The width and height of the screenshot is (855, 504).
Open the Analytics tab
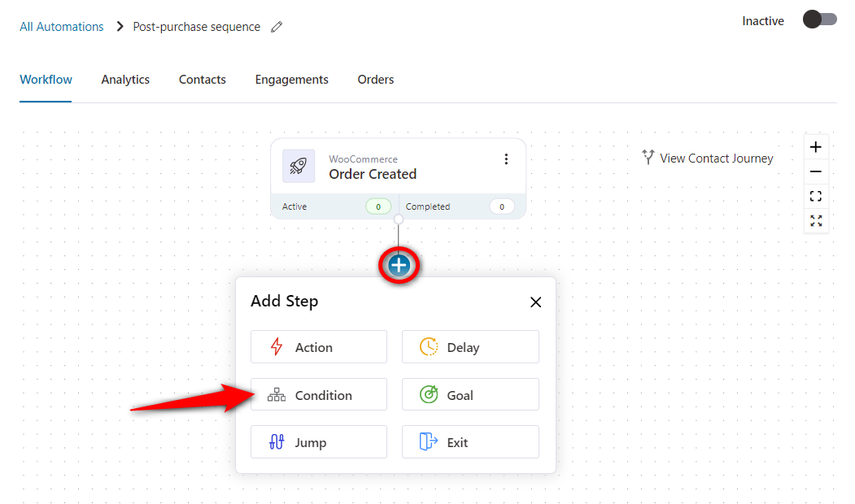click(125, 80)
